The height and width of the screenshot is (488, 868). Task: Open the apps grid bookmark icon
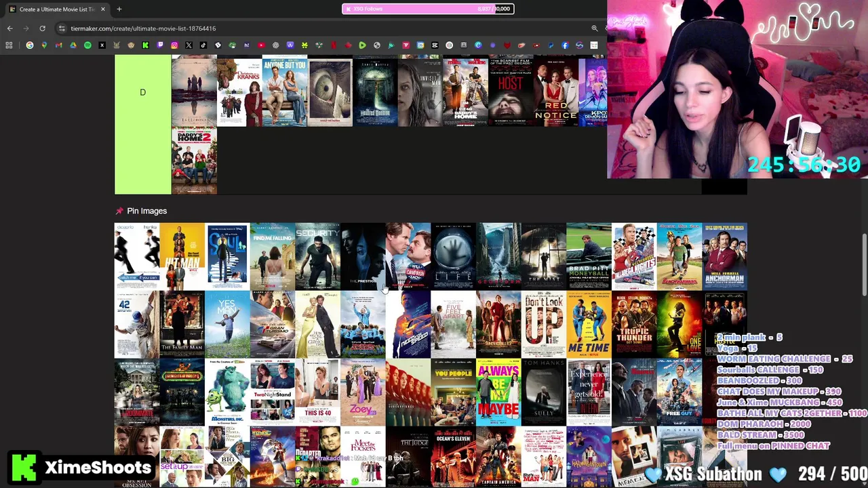(x=9, y=45)
